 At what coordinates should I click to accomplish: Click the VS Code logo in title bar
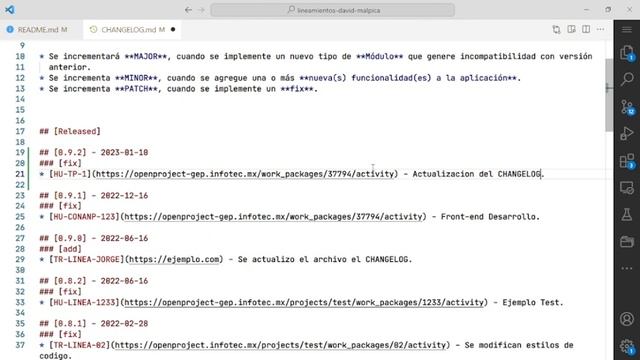pyautogui.click(x=10, y=9)
